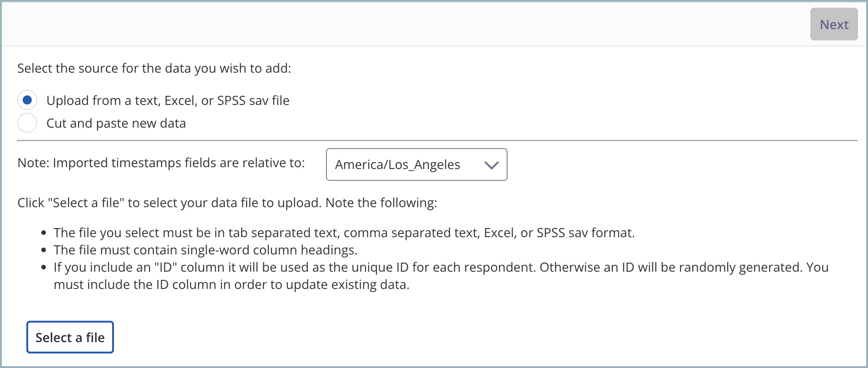The width and height of the screenshot is (868, 368).
Task: Open the file picker via 'Select a file'
Action: click(x=69, y=337)
